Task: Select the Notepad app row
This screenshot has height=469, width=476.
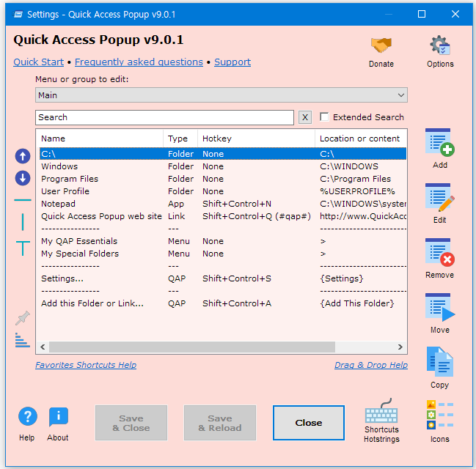Action: (x=223, y=204)
